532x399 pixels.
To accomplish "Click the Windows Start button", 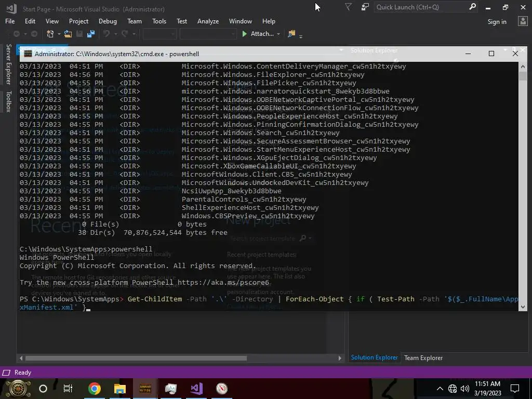I will (x=18, y=389).
